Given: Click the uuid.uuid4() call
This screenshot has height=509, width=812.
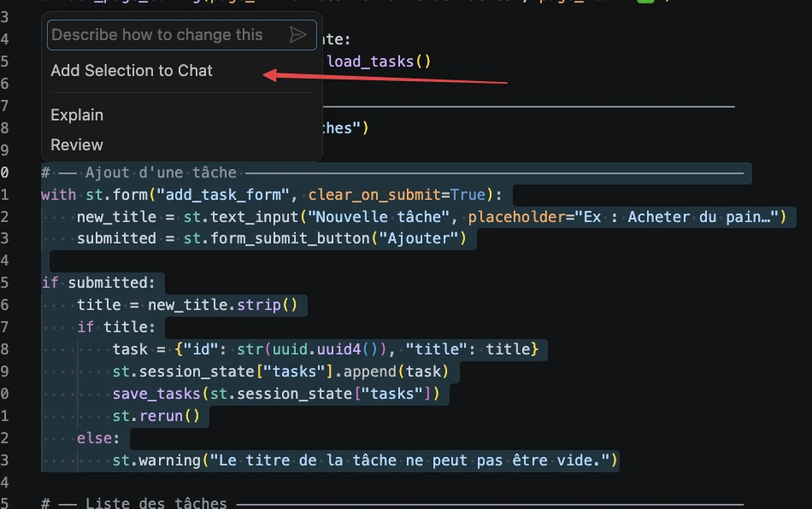Looking at the screenshot, I should coord(330,349).
